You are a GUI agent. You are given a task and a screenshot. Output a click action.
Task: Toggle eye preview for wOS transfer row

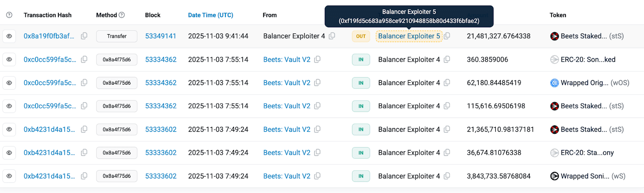pos(9,83)
